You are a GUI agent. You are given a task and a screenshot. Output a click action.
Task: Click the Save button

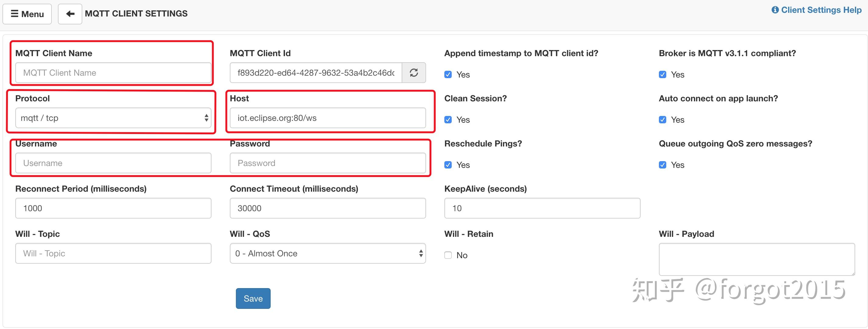pyautogui.click(x=253, y=298)
